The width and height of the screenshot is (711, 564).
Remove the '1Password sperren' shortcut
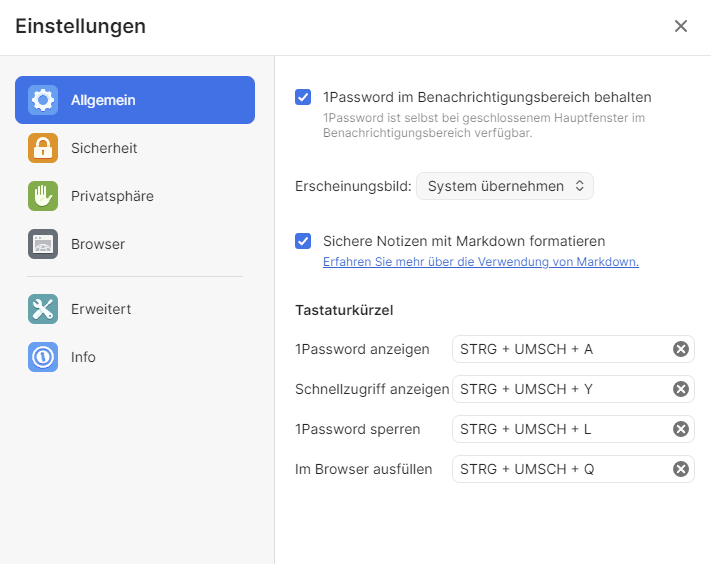coord(681,429)
